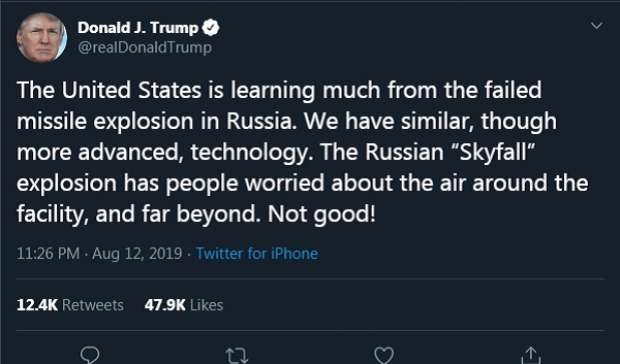Click the phrase "missile explosion in Russia"
The image size is (620, 364).
pyautogui.click(x=156, y=122)
